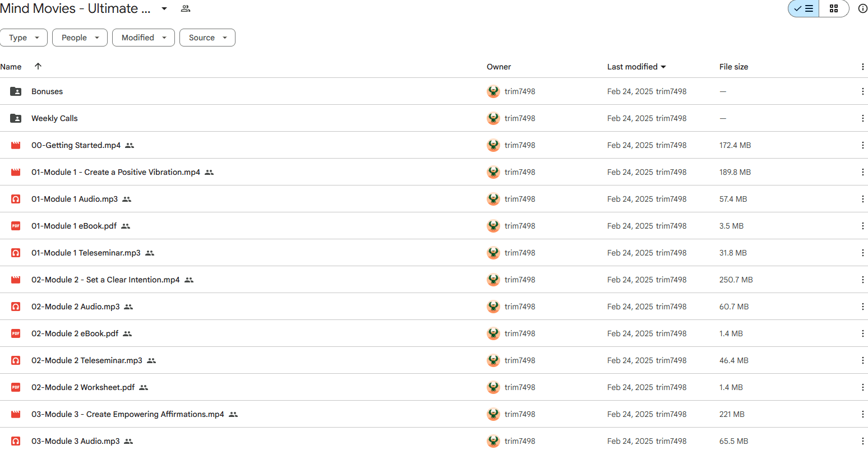Click the 250.7 MB file size
The height and width of the screenshot is (450, 868).
tap(736, 280)
